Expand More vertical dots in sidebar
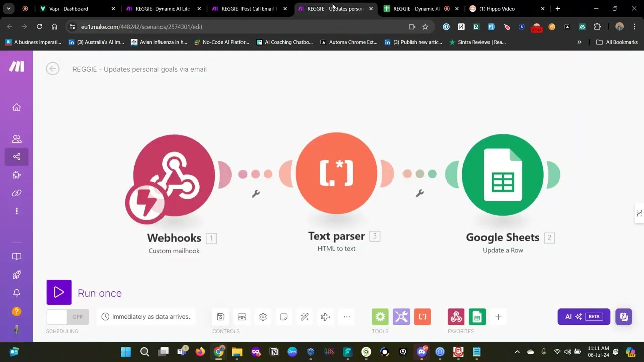The height and width of the screenshot is (362, 644). click(x=17, y=211)
